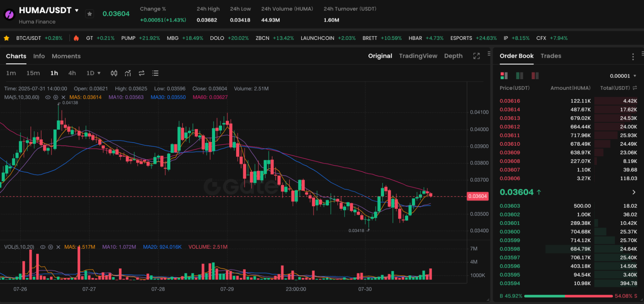The height and width of the screenshot is (304, 644).
Task: Open MA indicator settings gear
Action: (x=55, y=97)
